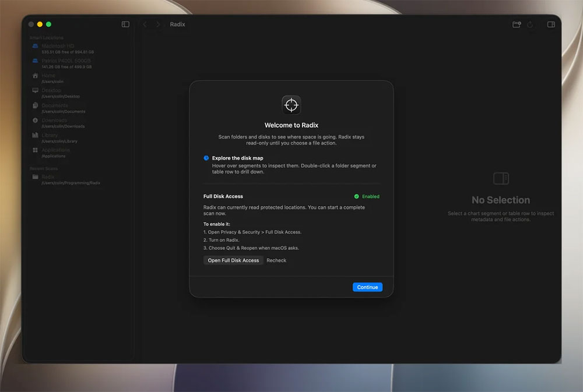Click the choose-folder-to-scan toolbar icon
583x392 pixels.
point(517,24)
